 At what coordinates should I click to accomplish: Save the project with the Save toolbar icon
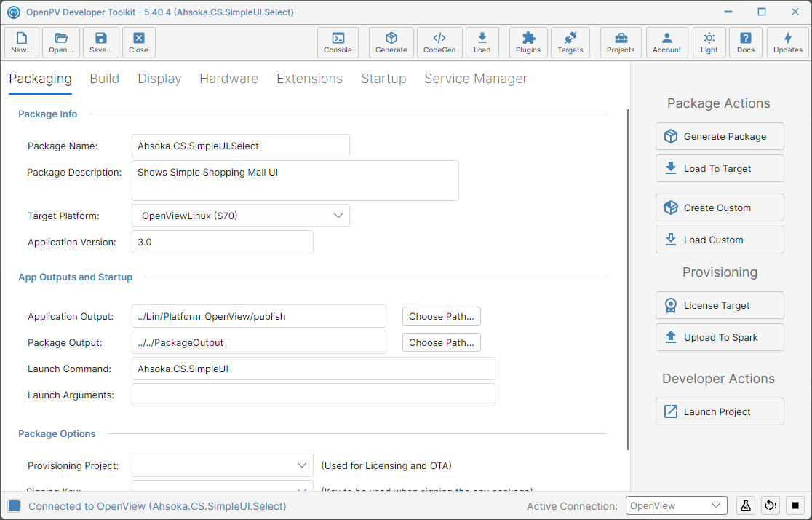[x=101, y=42]
